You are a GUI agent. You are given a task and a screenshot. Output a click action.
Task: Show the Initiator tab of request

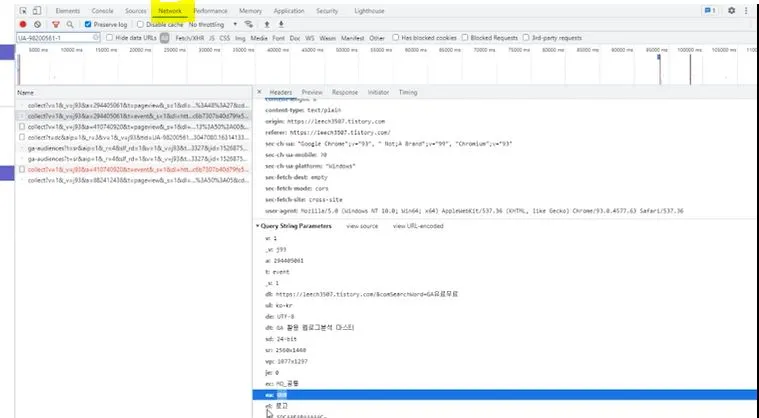coord(378,92)
